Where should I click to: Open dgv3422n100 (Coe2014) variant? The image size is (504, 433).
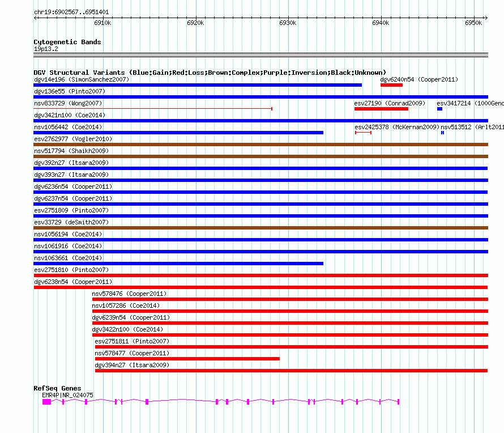click(x=127, y=329)
